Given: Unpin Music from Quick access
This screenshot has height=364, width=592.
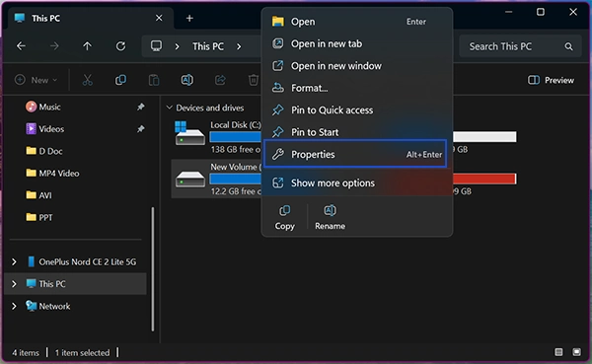Looking at the screenshot, I should click(x=140, y=107).
